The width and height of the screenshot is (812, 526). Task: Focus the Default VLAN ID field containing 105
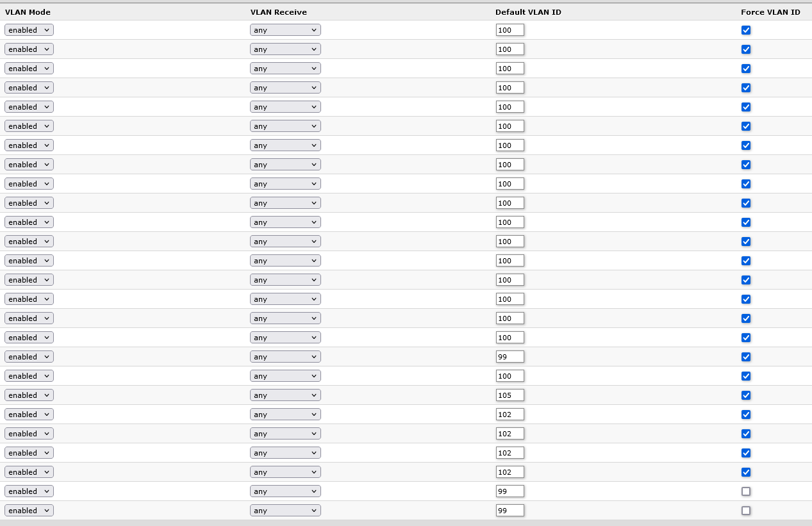(x=510, y=395)
